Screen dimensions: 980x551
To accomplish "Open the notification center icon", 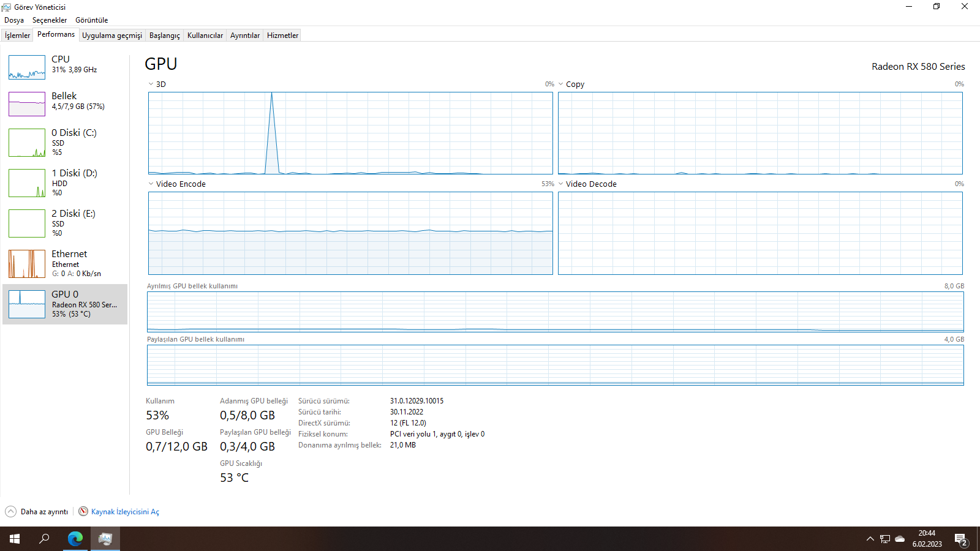I will coord(961,539).
